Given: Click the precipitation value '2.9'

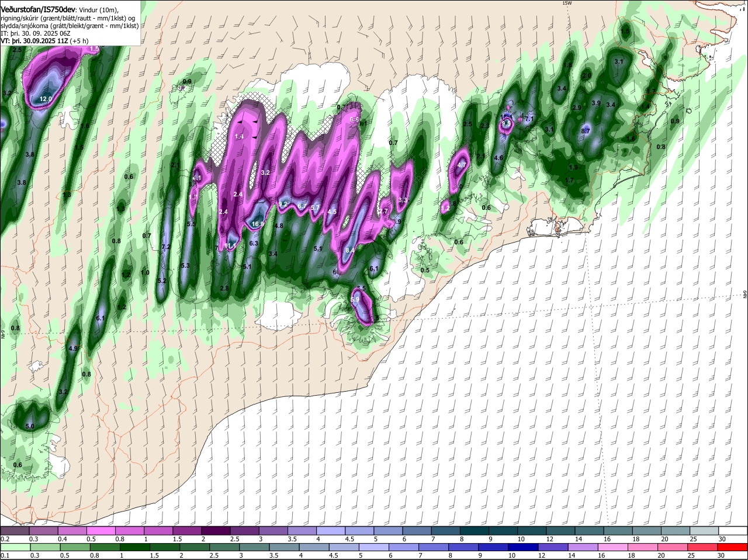Looking at the screenshot, I should click(577, 108).
